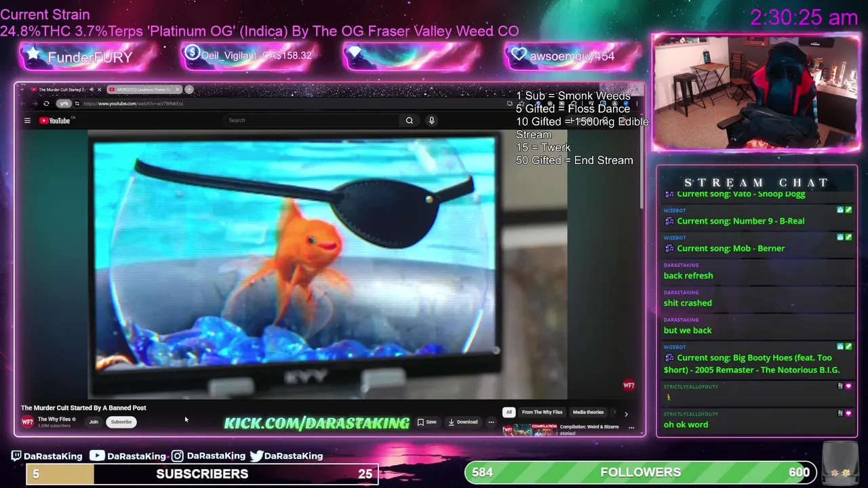Viewport: 868px width, 488px height.
Task: Click the video title The Murder Cult Started
Action: click(x=83, y=408)
